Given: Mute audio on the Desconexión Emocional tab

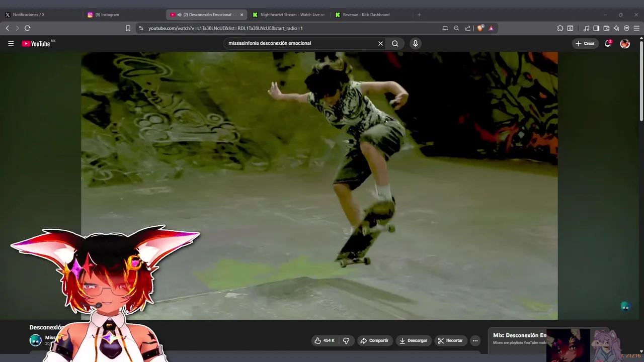Looking at the screenshot, I should click(179, 15).
